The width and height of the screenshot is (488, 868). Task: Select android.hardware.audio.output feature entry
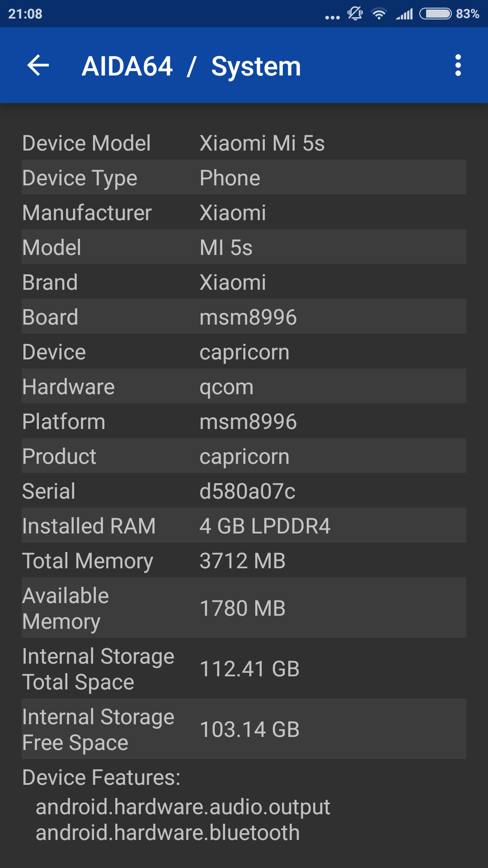tap(183, 807)
